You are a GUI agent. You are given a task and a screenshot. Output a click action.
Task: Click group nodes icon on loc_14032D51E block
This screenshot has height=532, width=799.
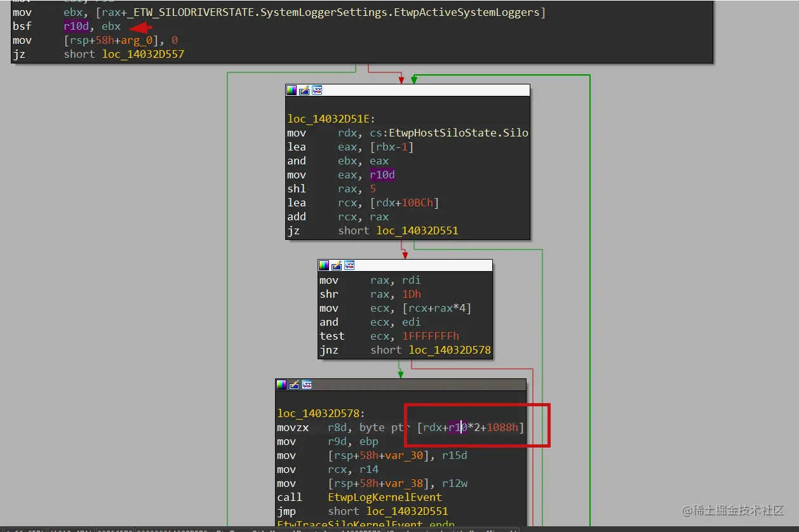click(x=317, y=90)
